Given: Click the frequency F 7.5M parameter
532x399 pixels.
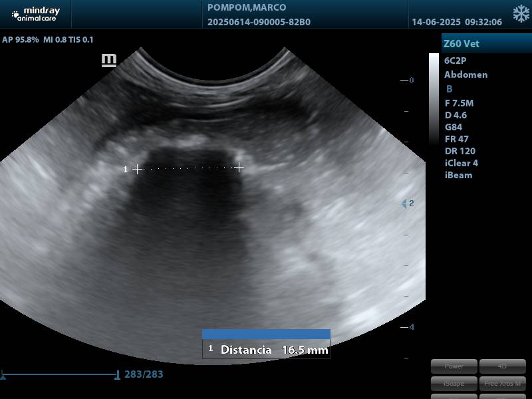Looking at the screenshot, I should tap(459, 103).
